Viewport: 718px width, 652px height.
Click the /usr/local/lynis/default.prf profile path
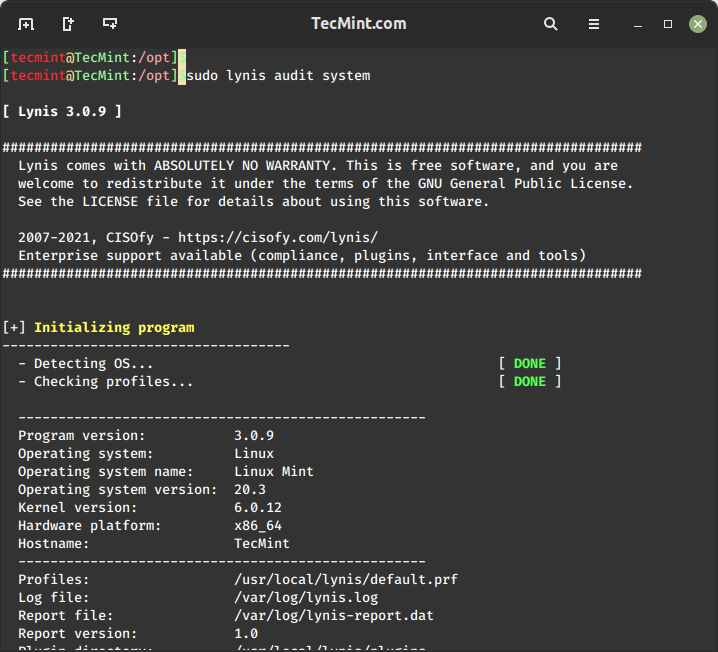pyautogui.click(x=345, y=580)
